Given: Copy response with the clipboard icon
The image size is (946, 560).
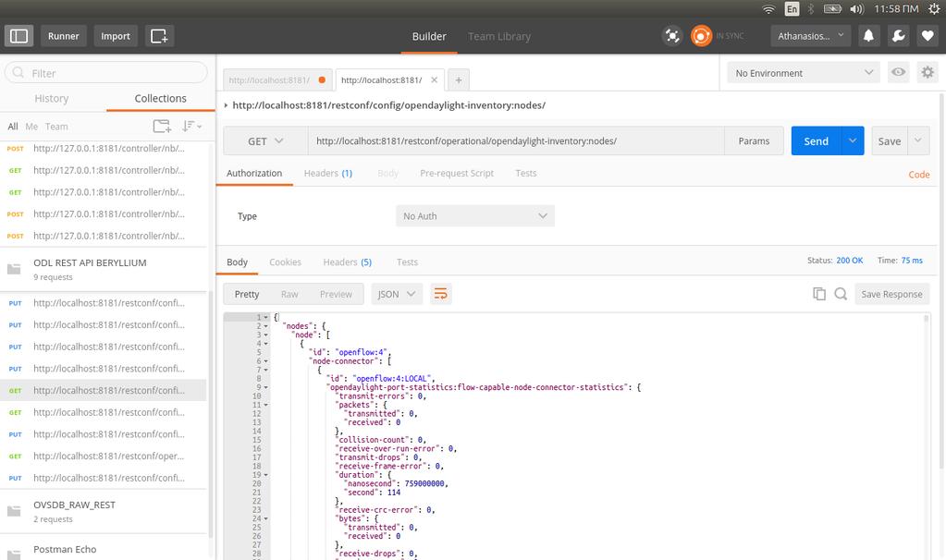Looking at the screenshot, I should [x=818, y=294].
